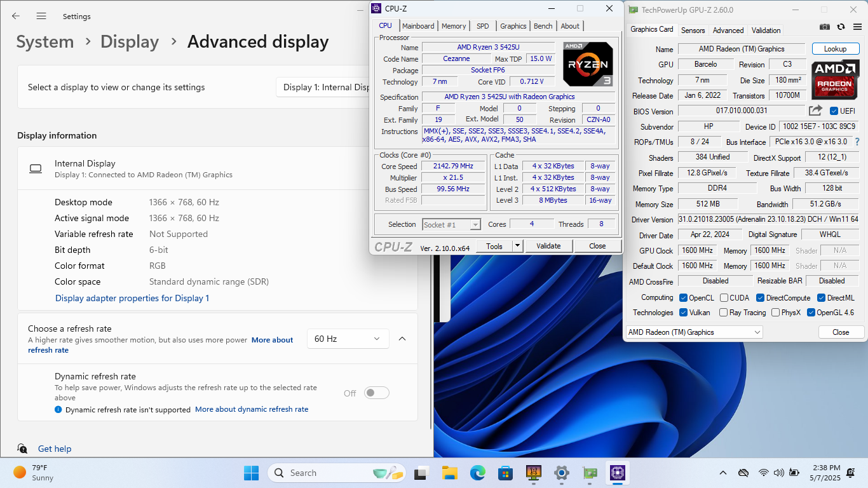This screenshot has height=488, width=868.
Task: Show hidden icons via system tray chevron
Action: 723,473
